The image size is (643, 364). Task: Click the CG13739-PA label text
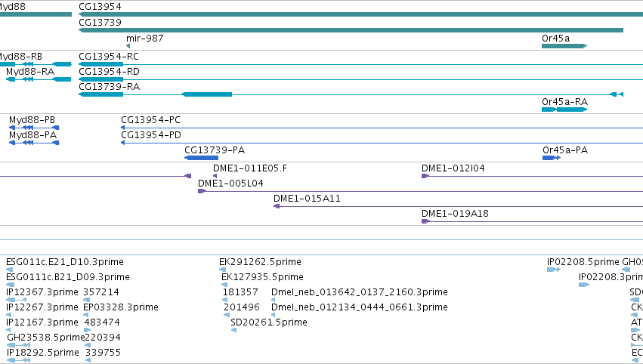[x=215, y=150]
